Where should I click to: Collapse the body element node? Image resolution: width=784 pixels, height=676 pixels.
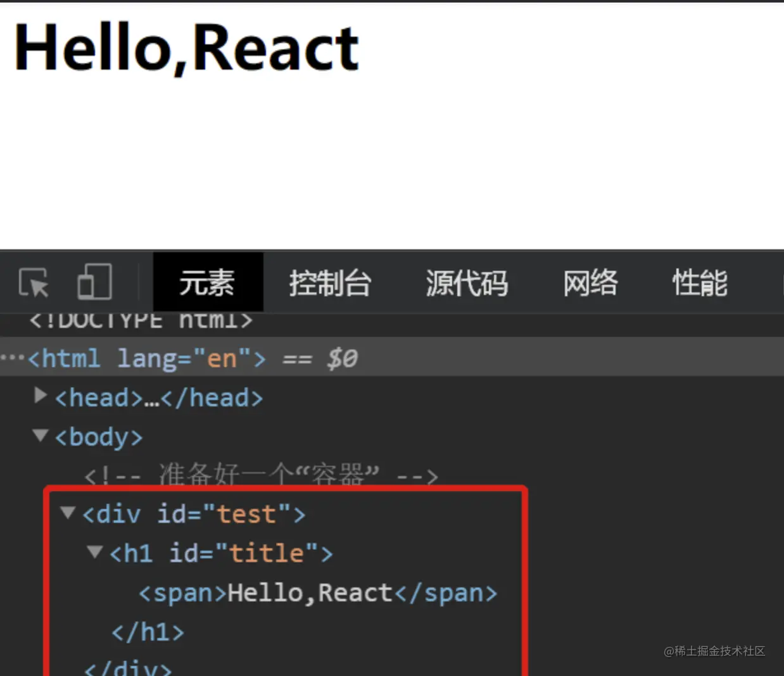tap(41, 435)
